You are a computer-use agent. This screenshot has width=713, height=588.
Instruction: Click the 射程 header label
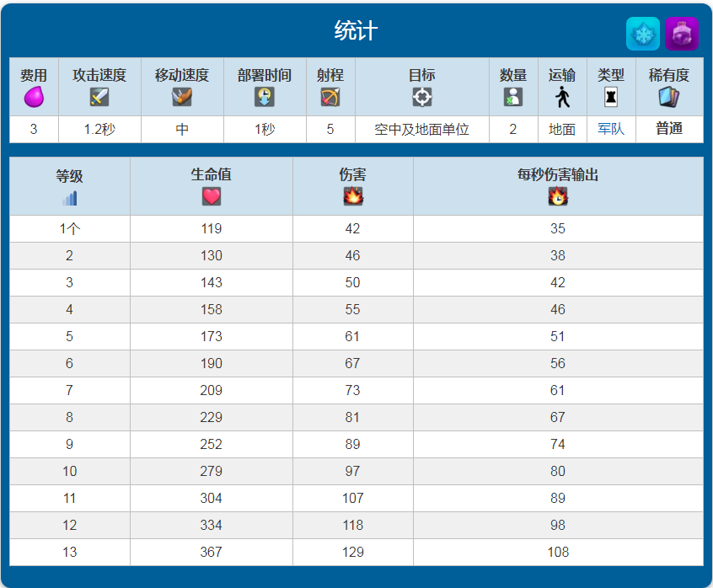tap(330, 75)
